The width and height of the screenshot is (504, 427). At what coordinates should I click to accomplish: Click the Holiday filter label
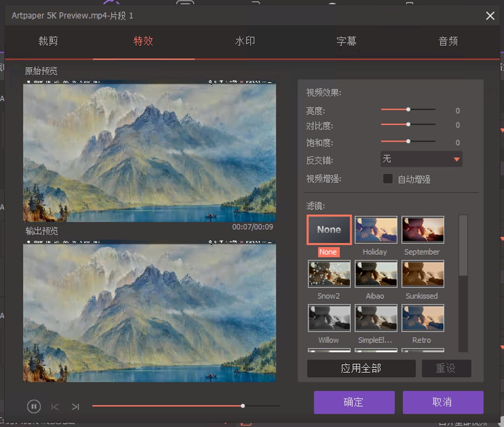pos(375,252)
